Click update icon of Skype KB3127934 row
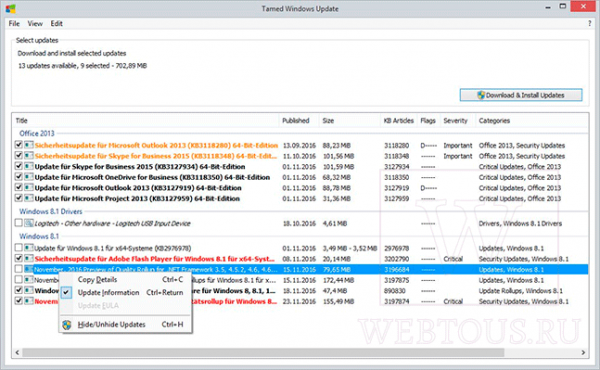This screenshot has height=370, width=600. tap(29, 166)
